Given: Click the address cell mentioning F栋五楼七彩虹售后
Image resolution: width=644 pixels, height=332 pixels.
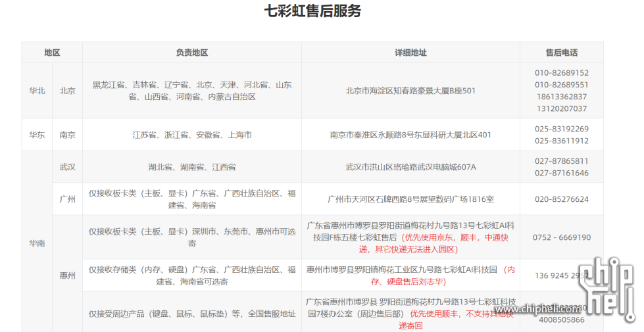Looking at the screenshot, I should pyautogui.click(x=410, y=237).
